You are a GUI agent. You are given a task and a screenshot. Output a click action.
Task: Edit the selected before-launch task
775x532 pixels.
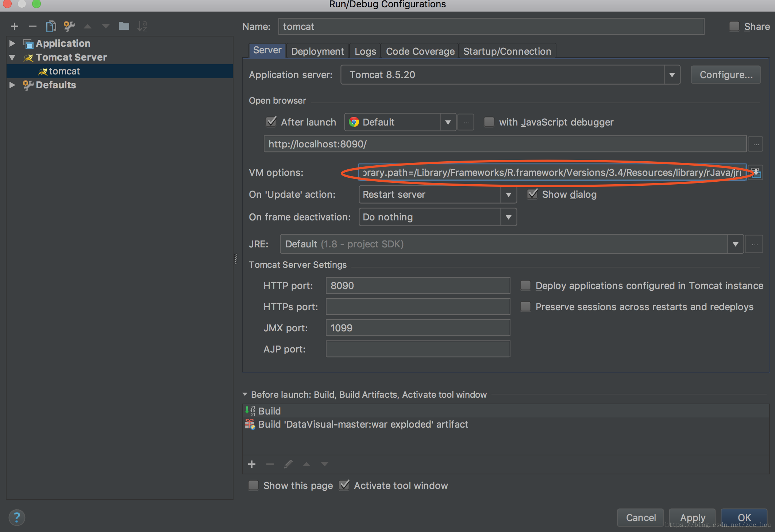(288, 464)
